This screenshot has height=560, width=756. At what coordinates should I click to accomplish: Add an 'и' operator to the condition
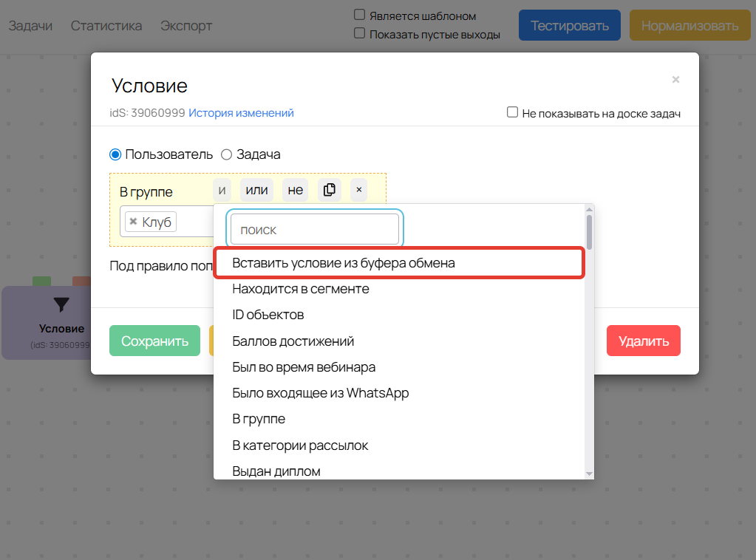point(222,190)
